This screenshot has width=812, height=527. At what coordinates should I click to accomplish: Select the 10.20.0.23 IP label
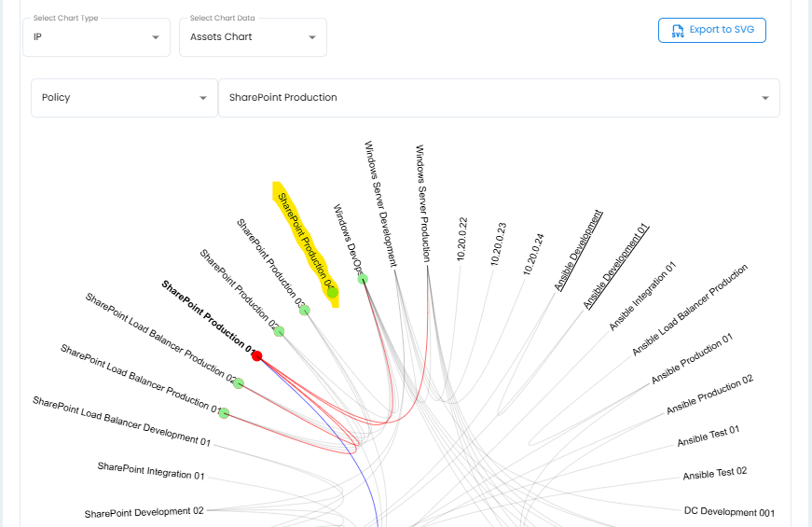point(498,244)
